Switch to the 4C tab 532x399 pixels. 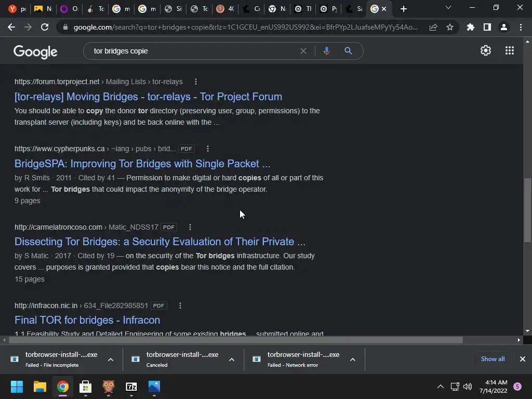click(225, 9)
